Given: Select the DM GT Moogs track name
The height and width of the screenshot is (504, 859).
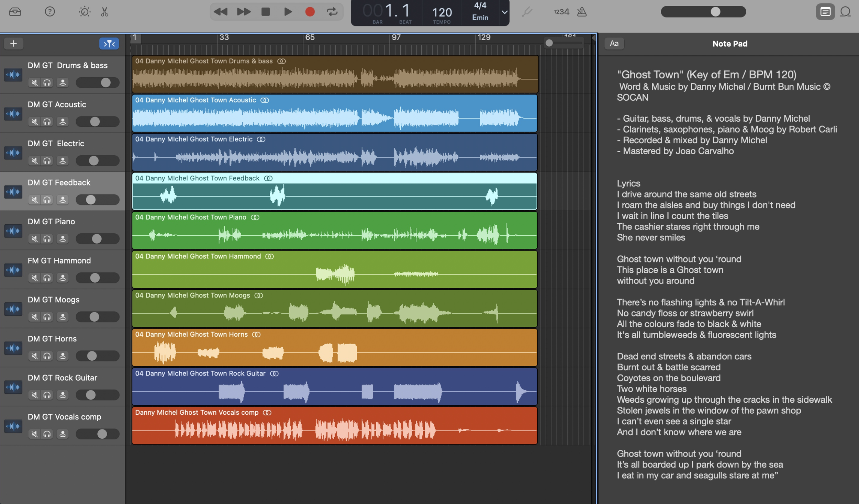Looking at the screenshot, I should tap(54, 300).
